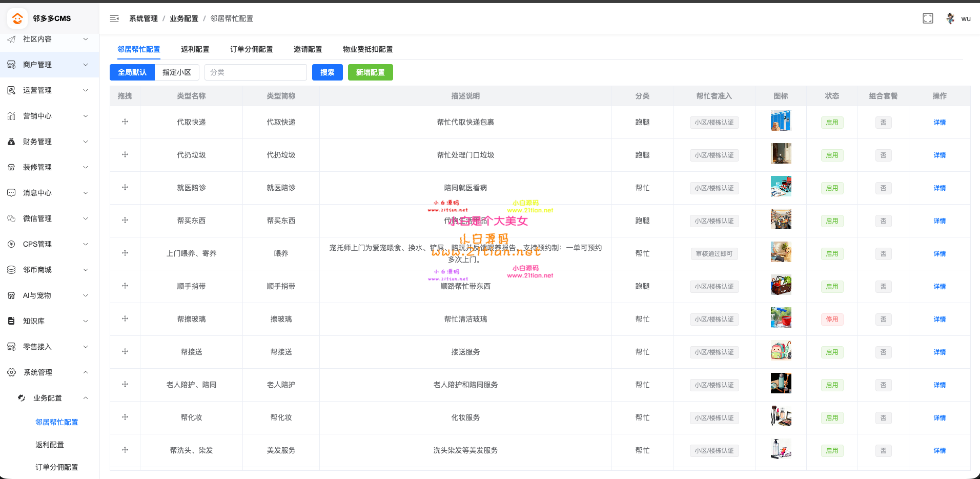Click the 邻多多CMS logo icon
The image size is (980, 479).
[x=17, y=18]
